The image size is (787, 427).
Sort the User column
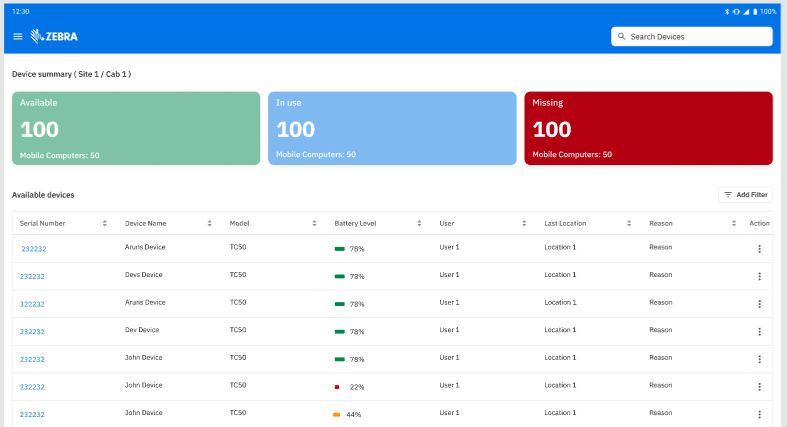pos(524,223)
